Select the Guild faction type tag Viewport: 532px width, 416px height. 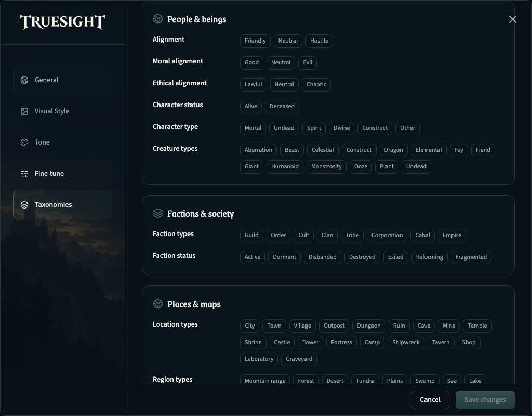251,236
